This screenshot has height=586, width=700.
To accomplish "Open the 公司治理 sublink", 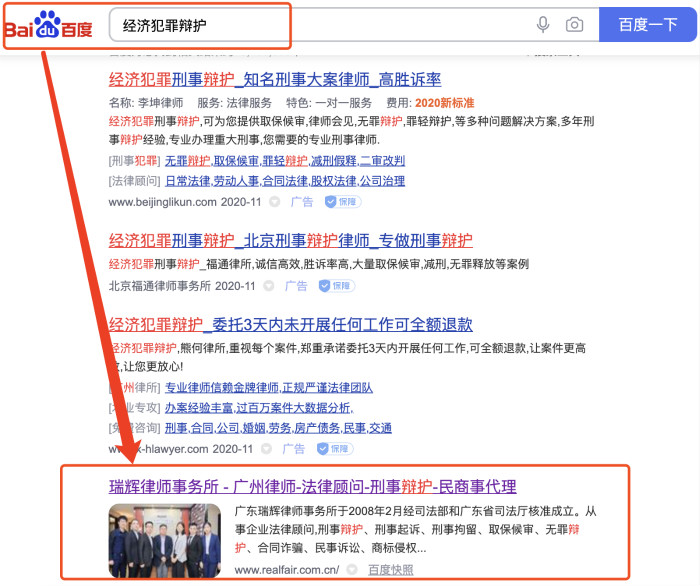I will (382, 181).
